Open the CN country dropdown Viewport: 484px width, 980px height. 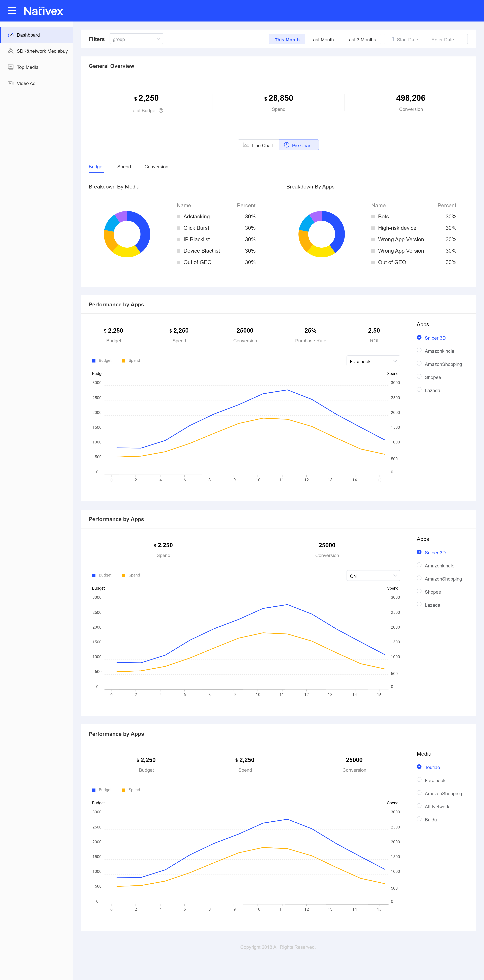[373, 576]
